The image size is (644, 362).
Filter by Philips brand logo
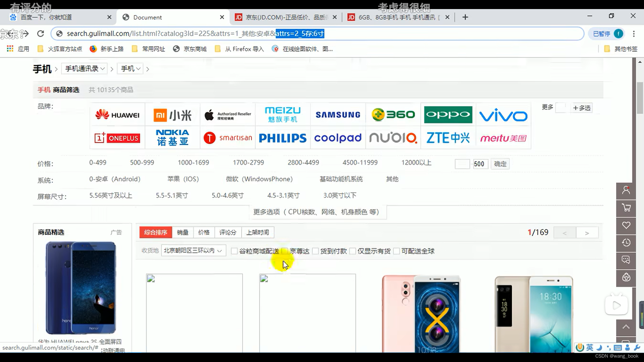click(x=283, y=138)
